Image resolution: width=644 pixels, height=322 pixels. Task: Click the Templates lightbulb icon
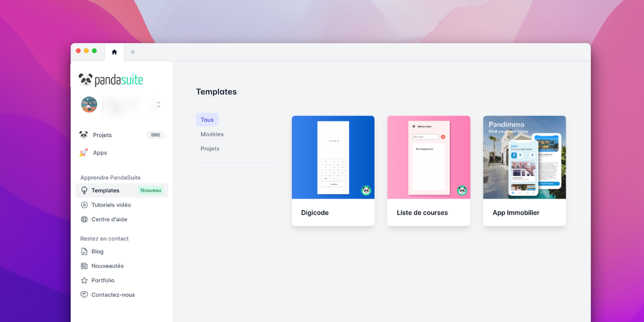85,190
